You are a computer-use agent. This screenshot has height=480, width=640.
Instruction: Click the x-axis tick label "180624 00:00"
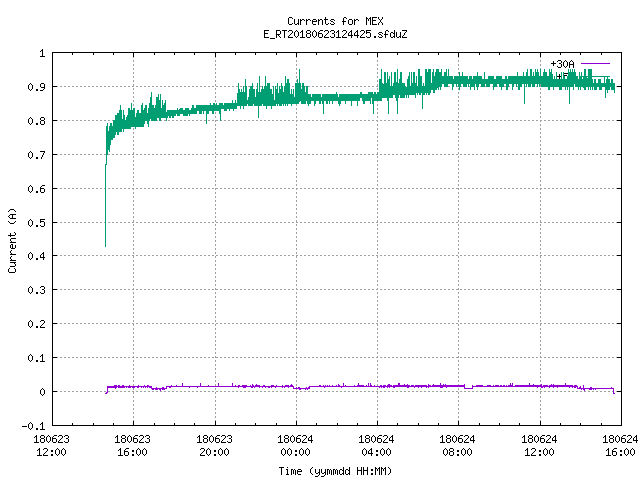pos(295,446)
